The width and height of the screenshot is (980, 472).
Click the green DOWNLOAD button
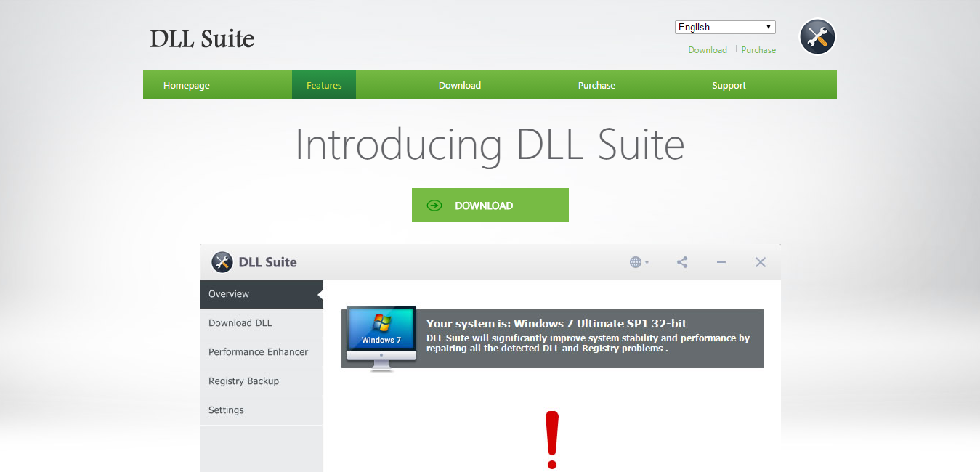490,206
